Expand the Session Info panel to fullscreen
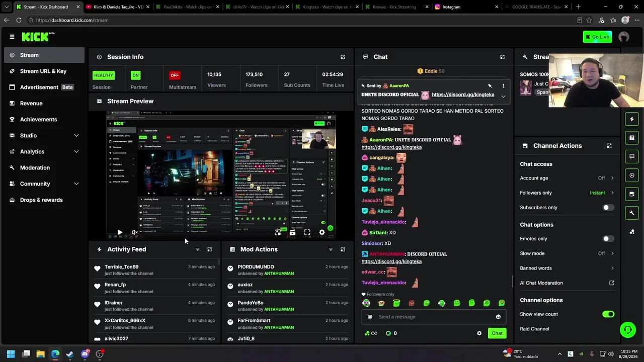The height and width of the screenshot is (362, 644). tap(343, 57)
